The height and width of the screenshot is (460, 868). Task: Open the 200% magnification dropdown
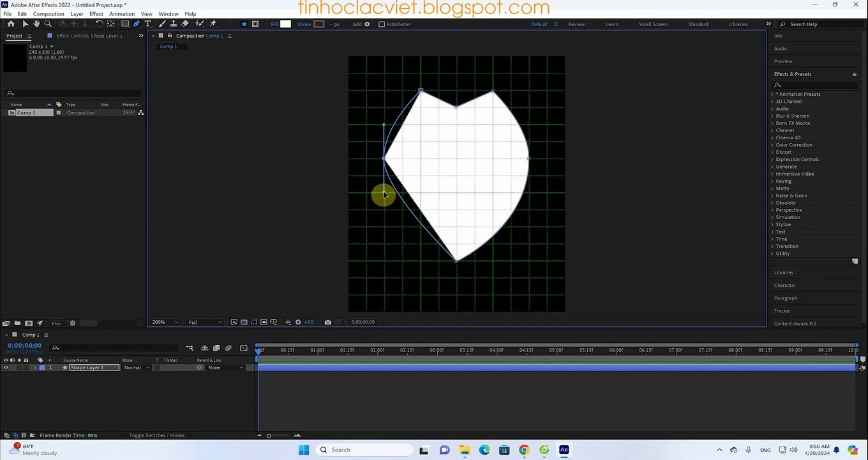tap(165, 322)
